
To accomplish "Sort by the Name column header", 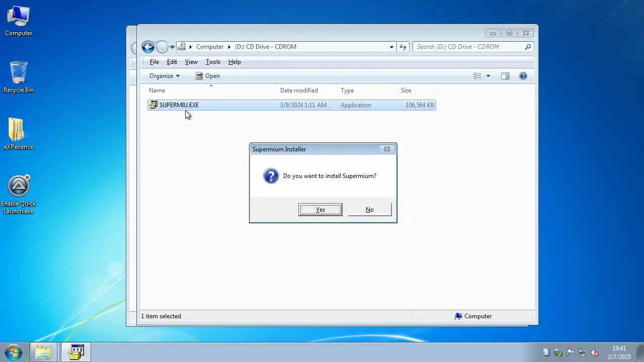I will click(x=212, y=90).
